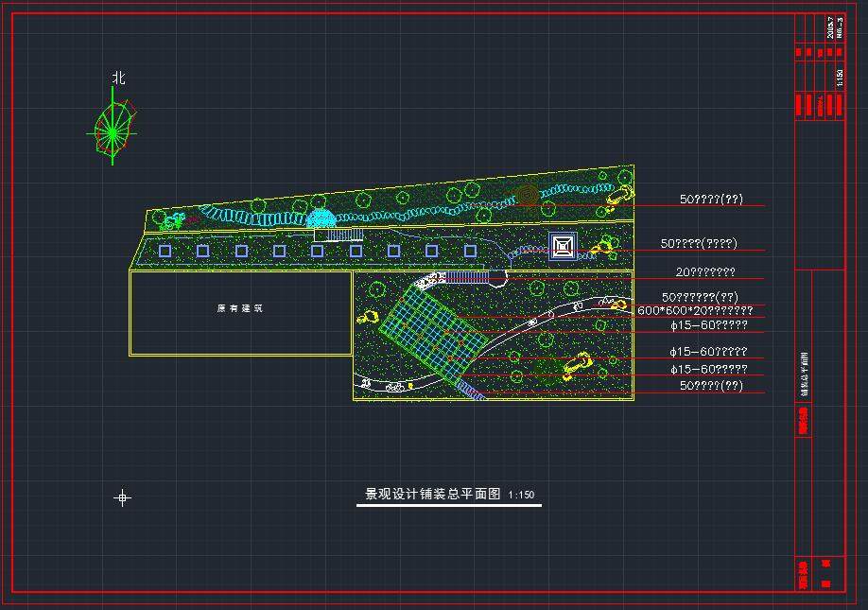Select the 50???????(??) annotation text
Screen dimensions: 868x610
[700, 297]
